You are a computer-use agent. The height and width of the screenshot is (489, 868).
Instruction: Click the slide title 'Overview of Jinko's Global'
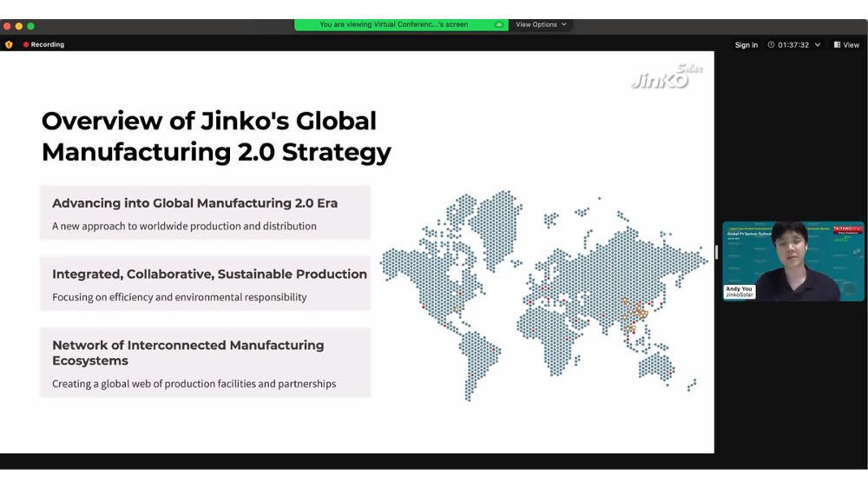point(209,121)
